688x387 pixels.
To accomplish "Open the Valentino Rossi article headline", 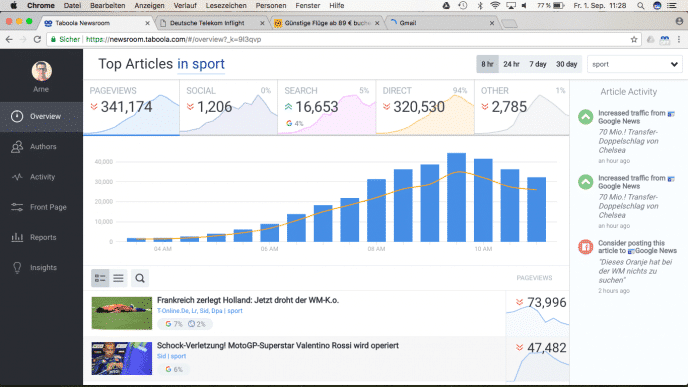I will pos(278,346).
